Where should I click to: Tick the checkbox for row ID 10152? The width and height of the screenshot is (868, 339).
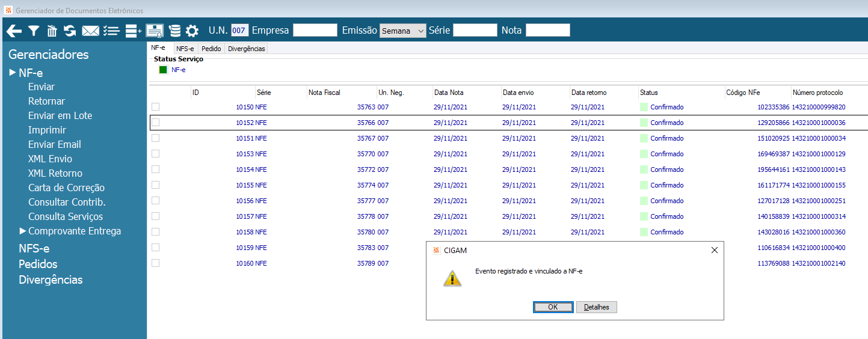[155, 122]
